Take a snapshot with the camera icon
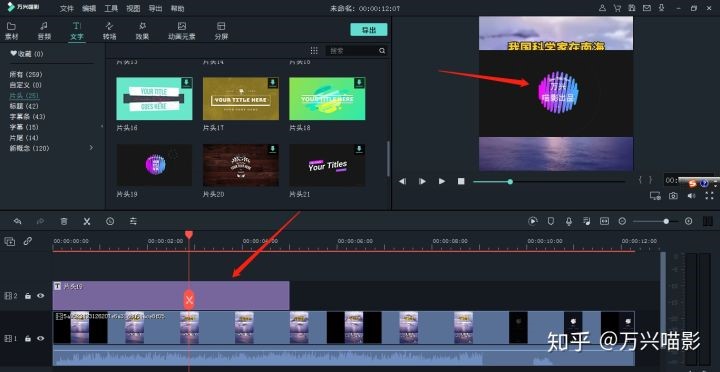The width and height of the screenshot is (720, 372). point(673,196)
